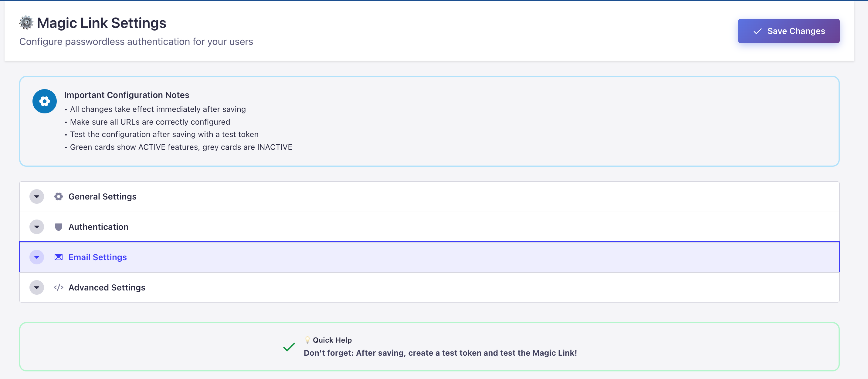This screenshot has width=868, height=379.
Task: Click the envelope icon beside Email Settings
Action: [59, 257]
